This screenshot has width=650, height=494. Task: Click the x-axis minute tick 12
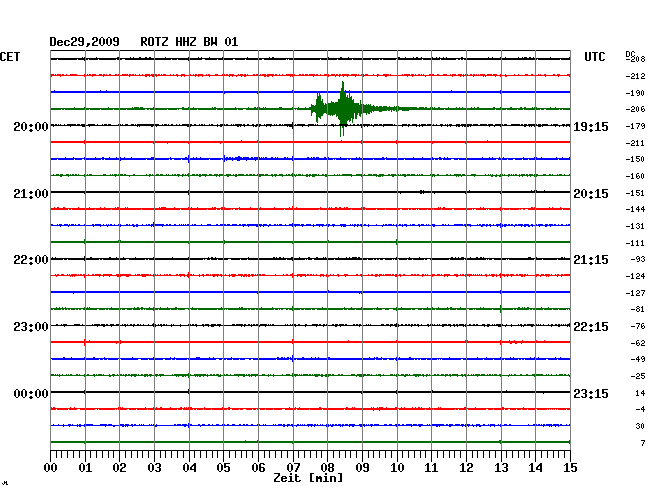(x=466, y=467)
